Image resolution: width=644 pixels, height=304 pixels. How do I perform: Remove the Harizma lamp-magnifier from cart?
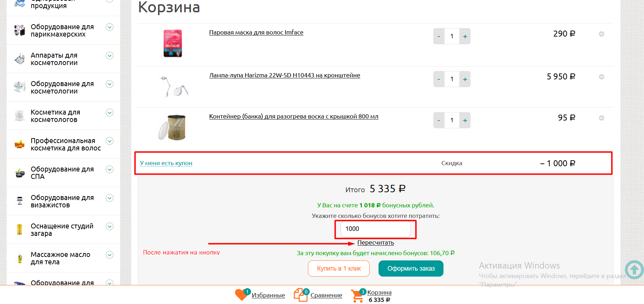[602, 77]
